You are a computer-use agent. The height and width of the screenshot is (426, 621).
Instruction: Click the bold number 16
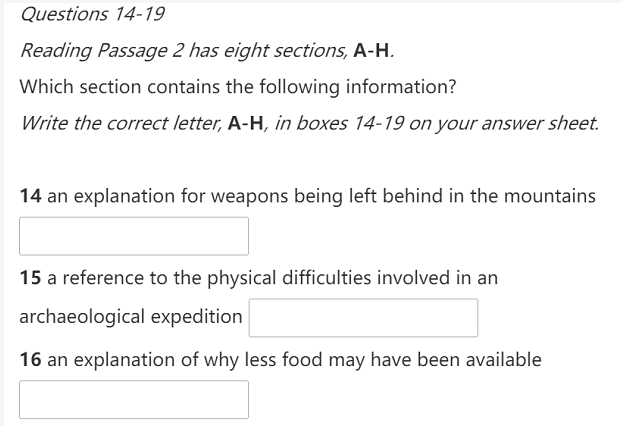tap(30, 360)
